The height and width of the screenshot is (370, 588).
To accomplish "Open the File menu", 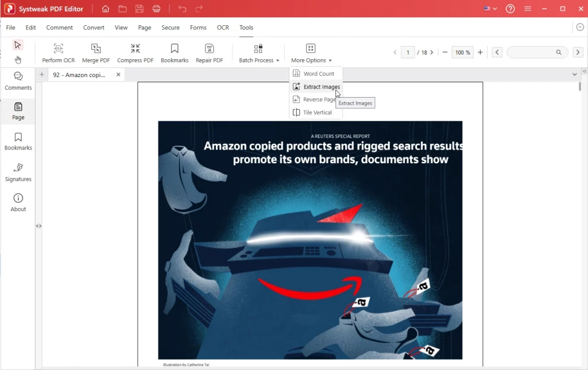I will point(10,28).
